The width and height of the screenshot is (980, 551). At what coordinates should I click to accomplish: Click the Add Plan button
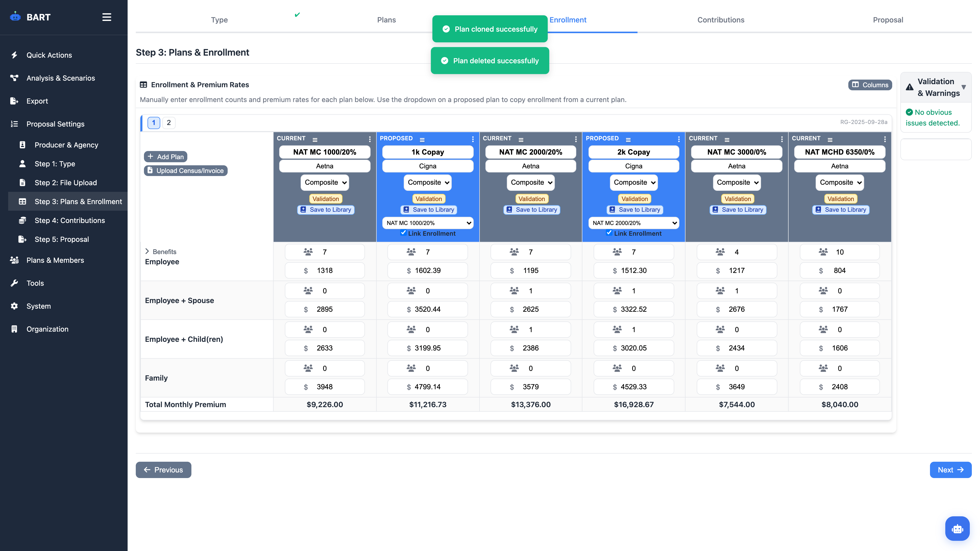(165, 156)
